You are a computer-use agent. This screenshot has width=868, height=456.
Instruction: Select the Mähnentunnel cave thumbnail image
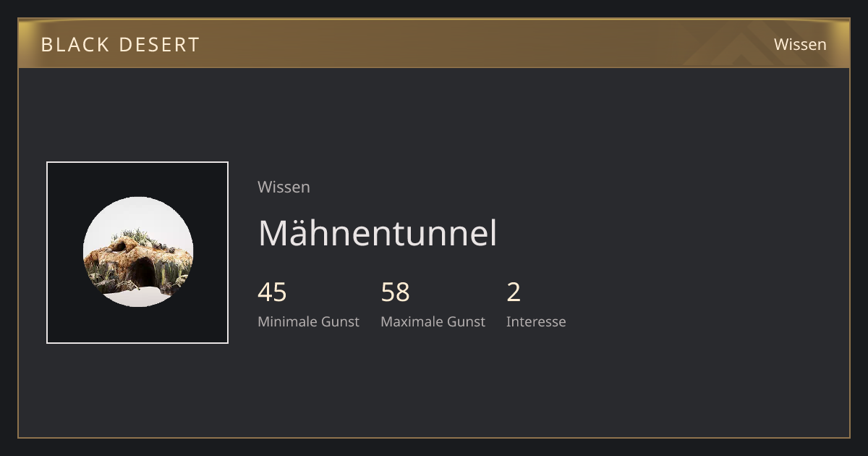[x=138, y=252]
